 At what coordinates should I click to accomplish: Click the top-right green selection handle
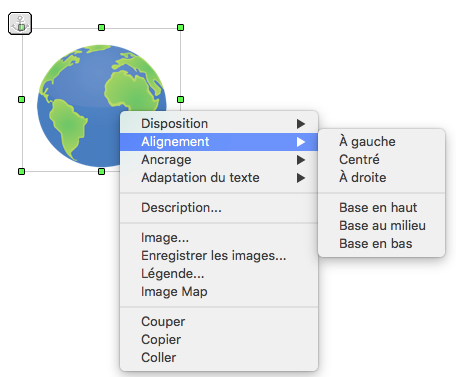coord(180,27)
